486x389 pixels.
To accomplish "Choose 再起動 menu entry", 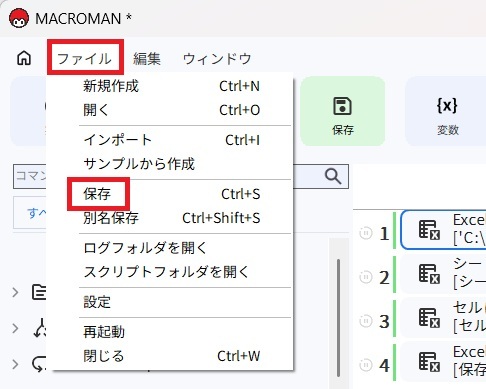I will [x=170, y=332].
